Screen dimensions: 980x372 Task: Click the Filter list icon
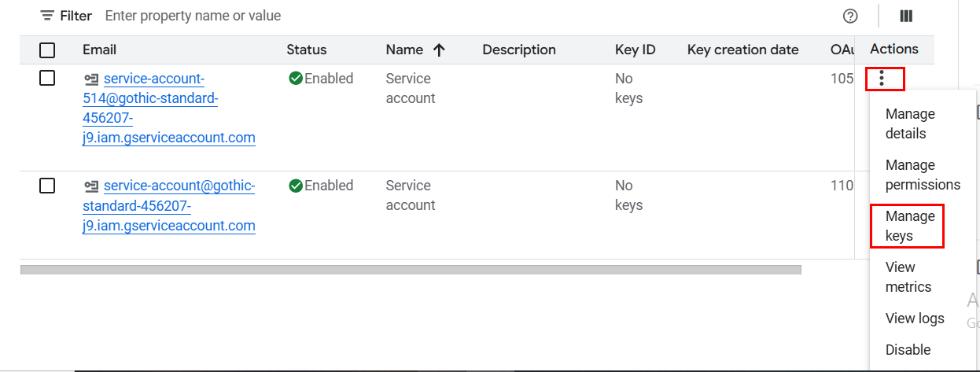click(48, 16)
